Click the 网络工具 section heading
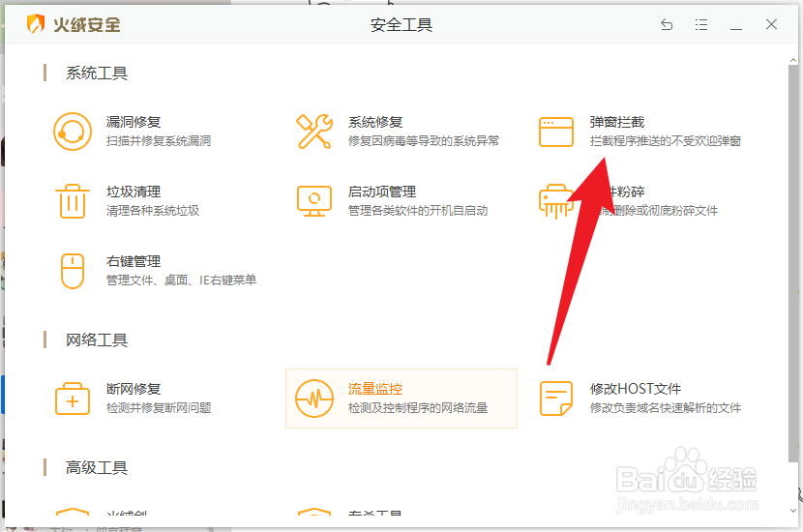The height and width of the screenshot is (532, 803). point(97,340)
